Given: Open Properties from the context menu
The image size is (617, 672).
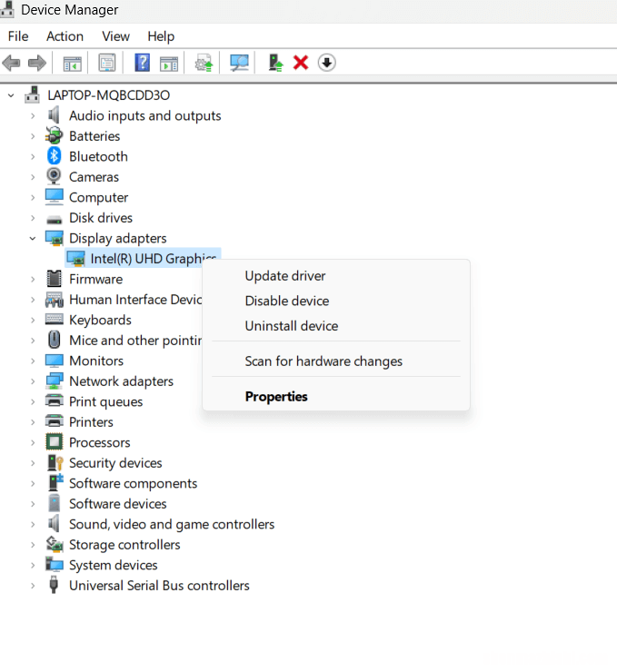Looking at the screenshot, I should [x=276, y=397].
